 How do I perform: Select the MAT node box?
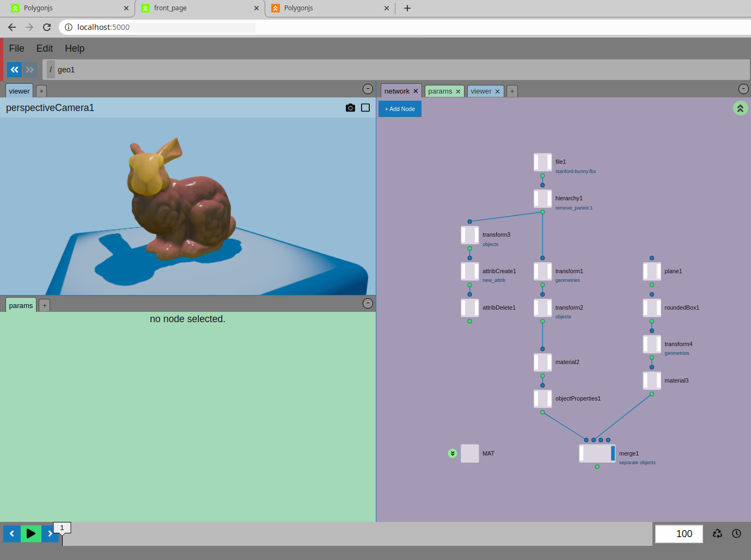click(469, 453)
